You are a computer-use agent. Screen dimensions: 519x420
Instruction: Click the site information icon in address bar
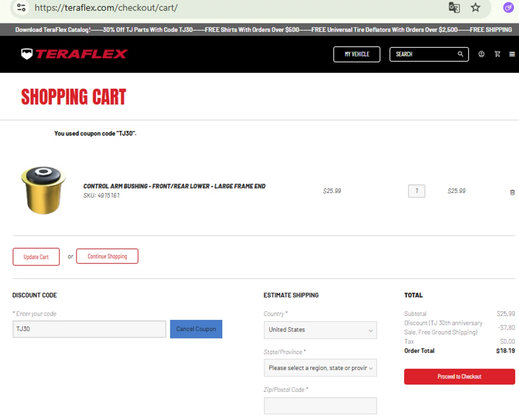(x=21, y=7)
